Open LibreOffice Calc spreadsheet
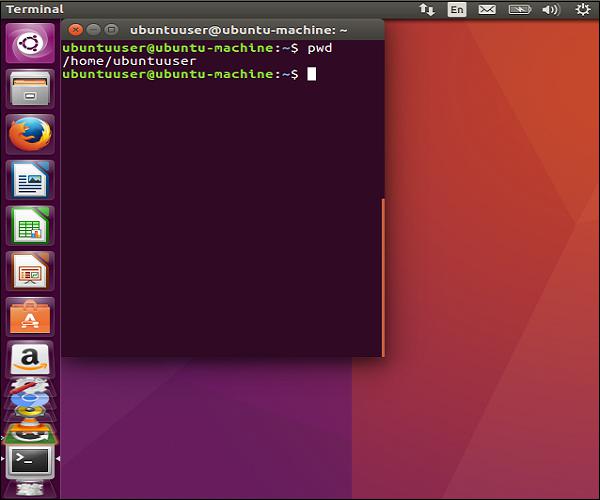Viewport: 600px width, 500px height. coord(30,225)
